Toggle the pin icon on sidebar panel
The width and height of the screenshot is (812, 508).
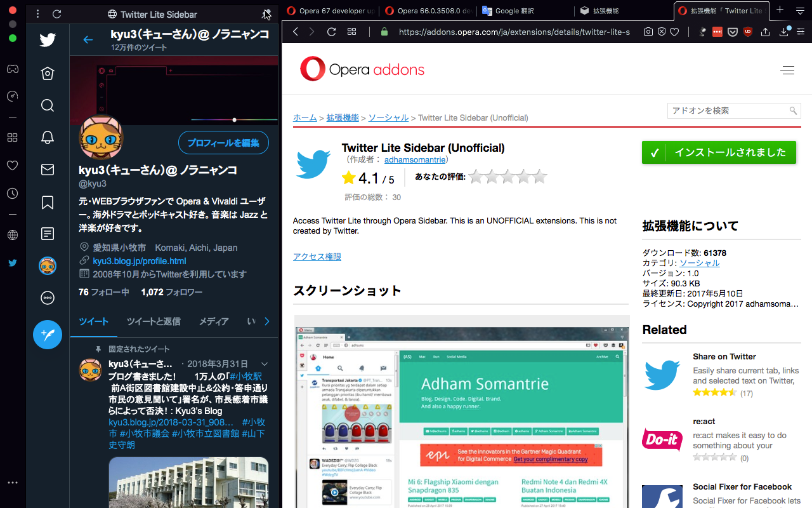pos(267,13)
